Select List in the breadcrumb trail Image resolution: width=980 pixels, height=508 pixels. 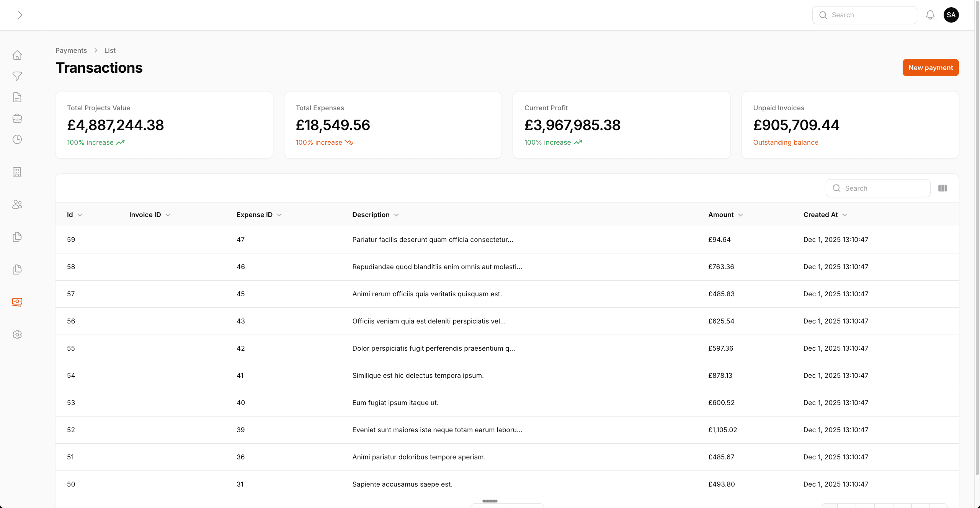coord(109,50)
